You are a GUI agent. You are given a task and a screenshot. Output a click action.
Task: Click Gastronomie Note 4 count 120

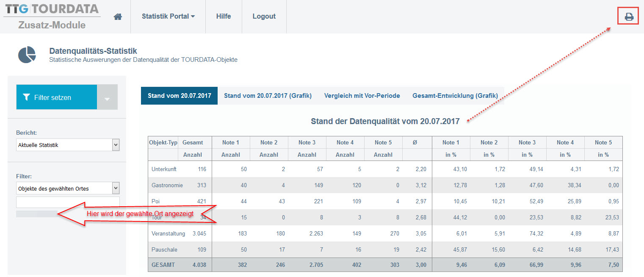pos(356,186)
